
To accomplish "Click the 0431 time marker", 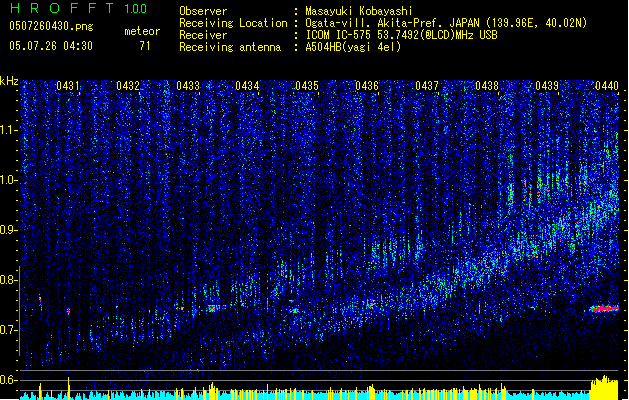I will pyautogui.click(x=67, y=86).
